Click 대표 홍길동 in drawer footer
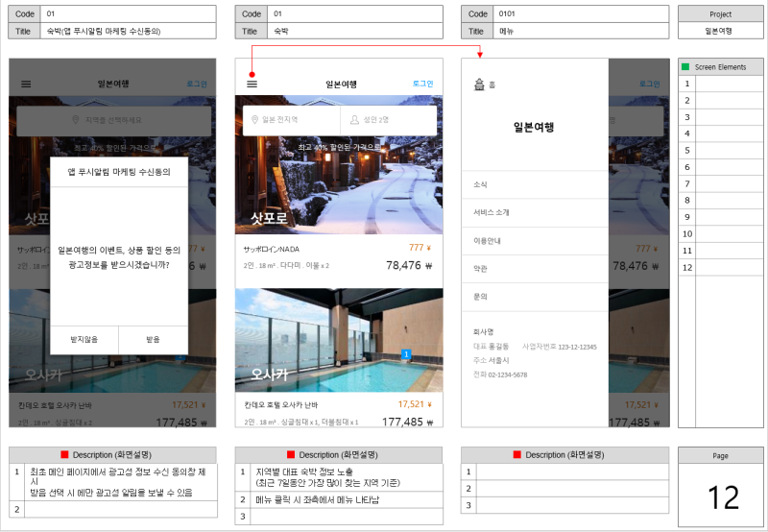Image resolution: width=768 pixels, height=532 pixels. click(x=491, y=347)
